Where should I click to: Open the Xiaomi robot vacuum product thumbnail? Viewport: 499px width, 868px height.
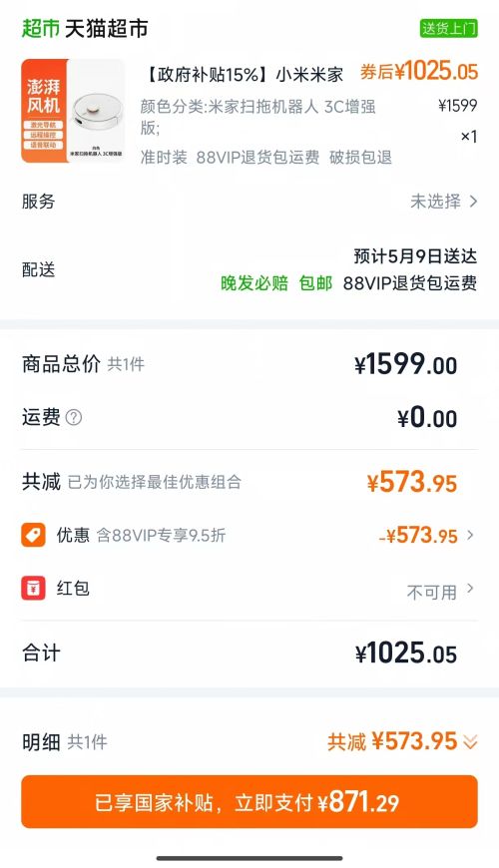click(x=73, y=111)
